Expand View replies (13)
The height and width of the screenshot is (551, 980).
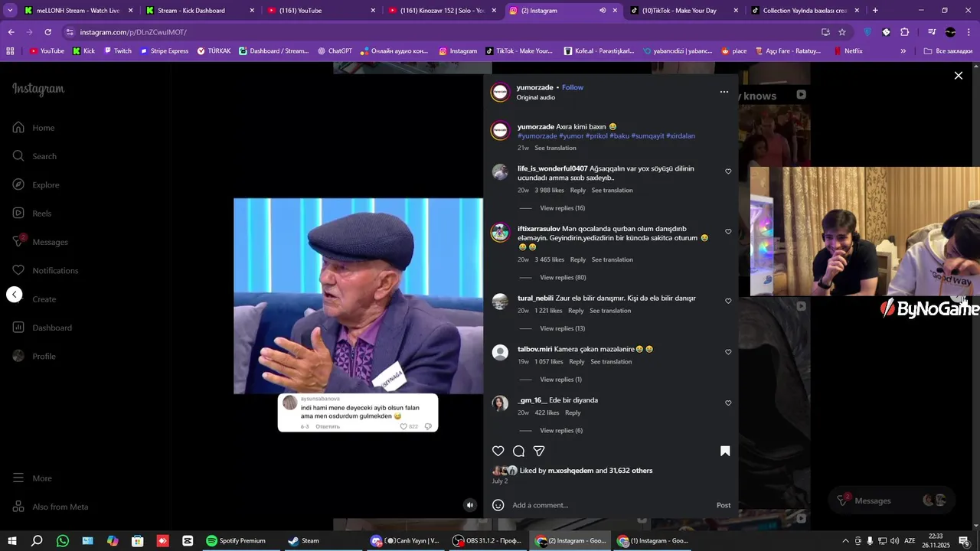(x=562, y=329)
